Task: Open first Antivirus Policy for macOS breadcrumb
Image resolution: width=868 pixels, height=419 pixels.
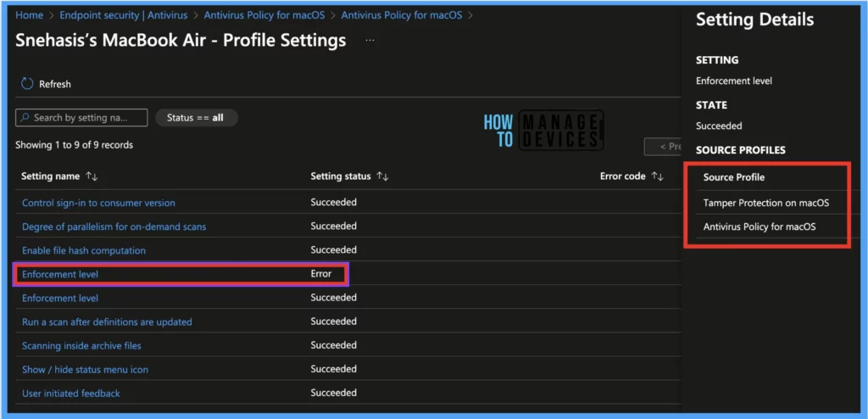Action: click(x=264, y=15)
